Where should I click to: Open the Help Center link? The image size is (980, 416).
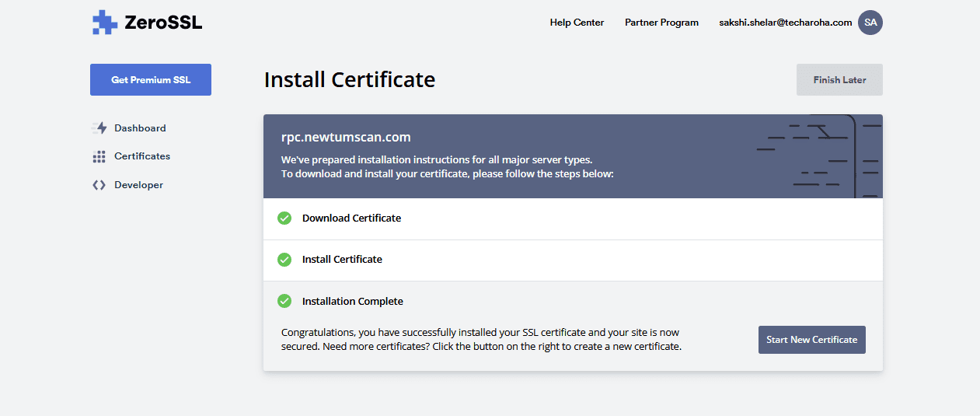[x=577, y=23]
